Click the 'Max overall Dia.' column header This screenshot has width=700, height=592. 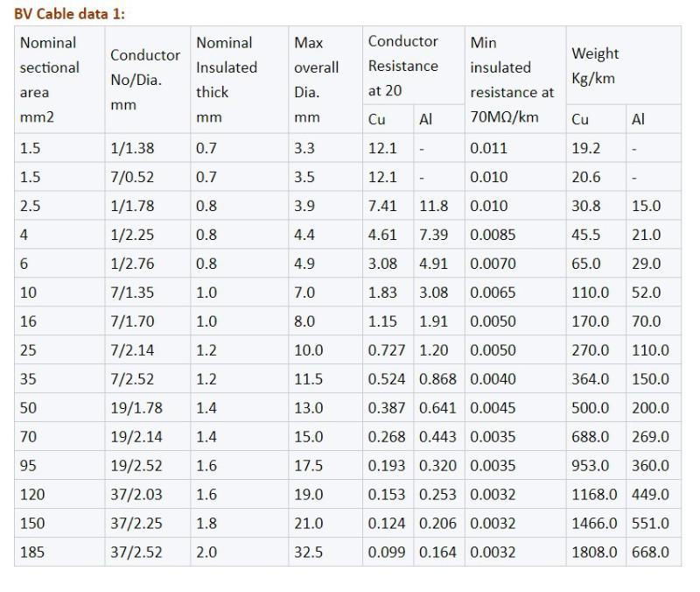[x=316, y=80]
